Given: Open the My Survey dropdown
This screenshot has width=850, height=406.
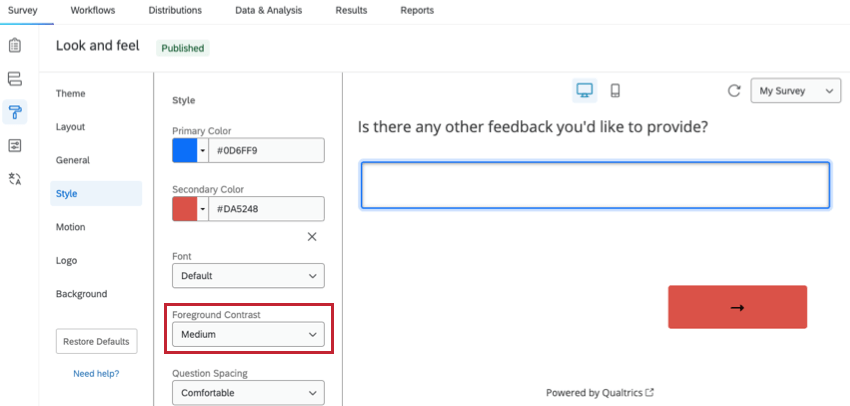Looking at the screenshot, I should pyautogui.click(x=796, y=91).
